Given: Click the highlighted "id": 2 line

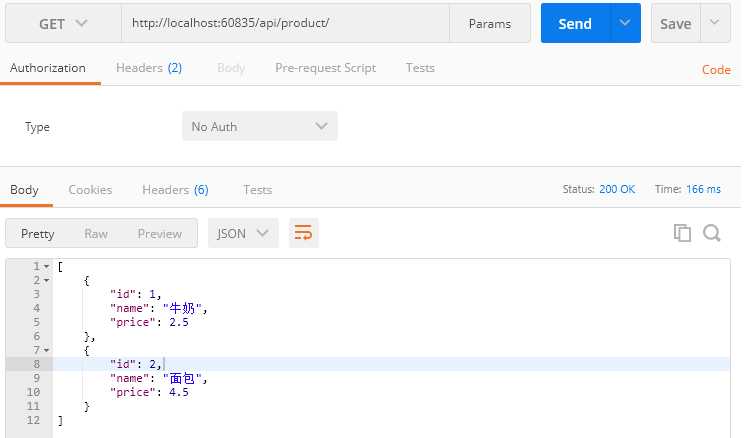Looking at the screenshot, I should point(135,364).
